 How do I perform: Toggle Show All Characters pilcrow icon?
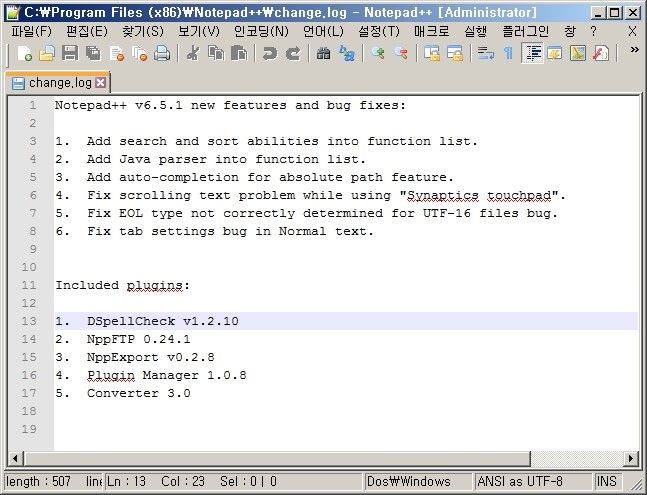click(508, 53)
